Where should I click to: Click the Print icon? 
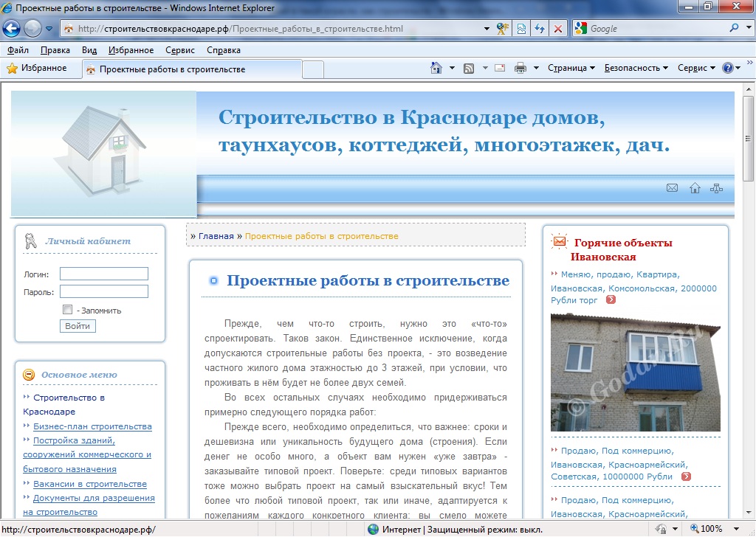click(x=520, y=68)
